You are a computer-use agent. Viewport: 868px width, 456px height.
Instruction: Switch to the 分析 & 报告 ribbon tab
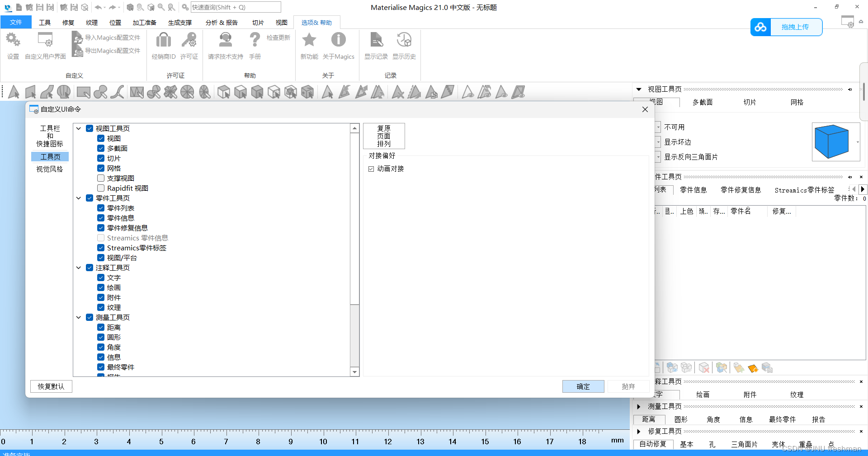(222, 23)
